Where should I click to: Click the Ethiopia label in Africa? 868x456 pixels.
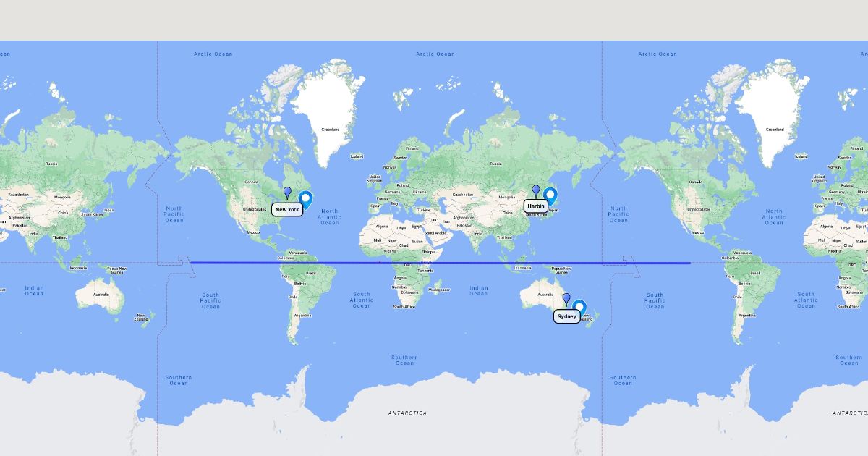pyautogui.click(x=428, y=252)
